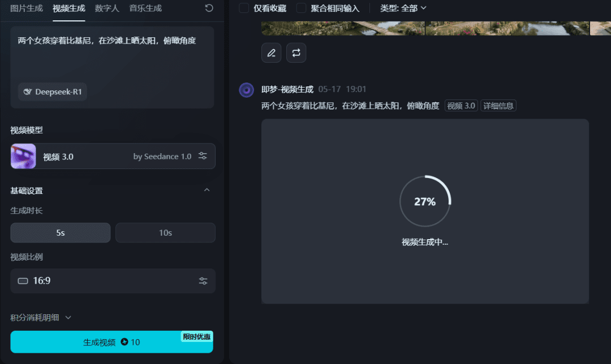Screen dimensions: 611x364
Task: Click the 视频 3.0 model thumbnail icon
Action: tap(23, 156)
